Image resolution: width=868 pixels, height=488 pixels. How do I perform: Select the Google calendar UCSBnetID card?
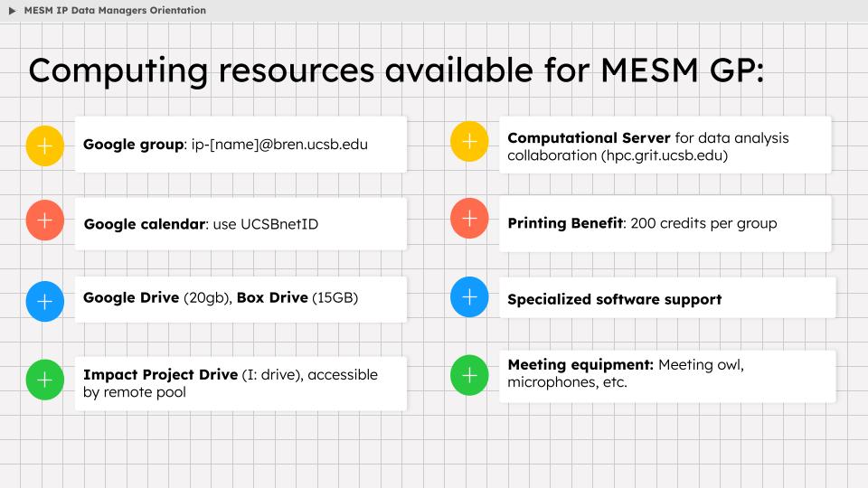click(241, 224)
